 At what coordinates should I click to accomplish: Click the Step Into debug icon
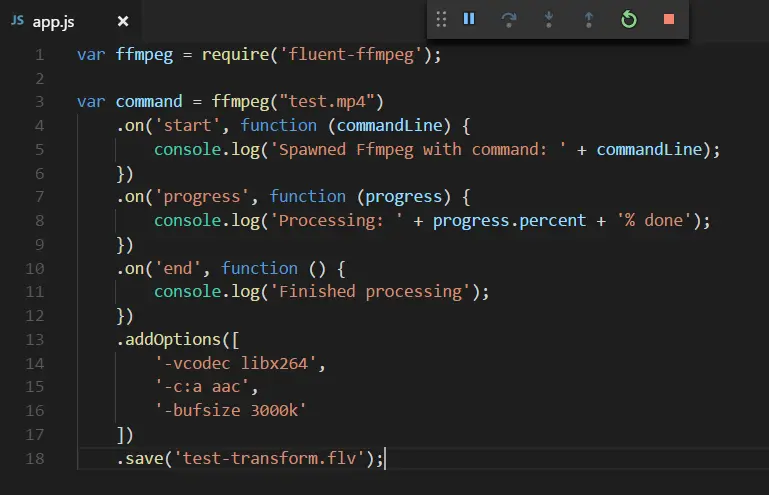point(549,19)
